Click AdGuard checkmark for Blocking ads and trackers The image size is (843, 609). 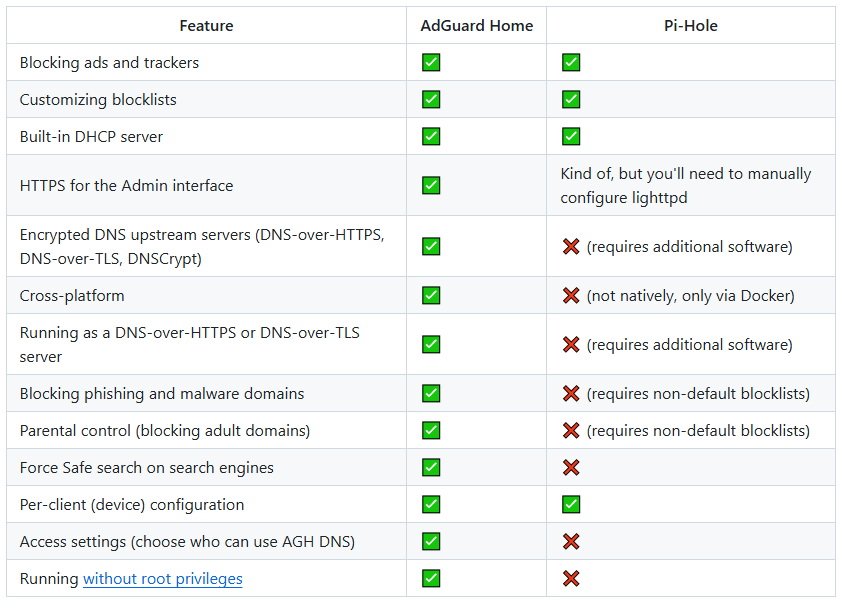point(431,63)
